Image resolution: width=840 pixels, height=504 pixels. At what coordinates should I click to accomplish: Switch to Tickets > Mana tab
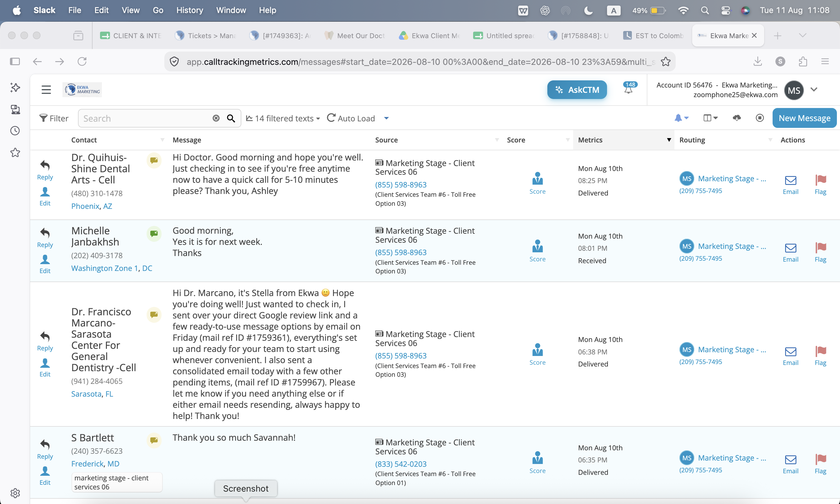pos(206,36)
